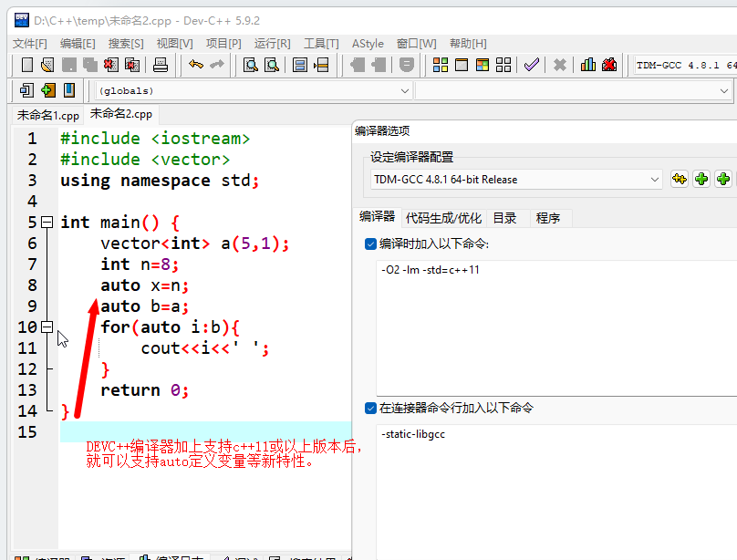737x560 pixels.
Task: Click the greyed Save file toolbar icon
Action: (x=69, y=65)
